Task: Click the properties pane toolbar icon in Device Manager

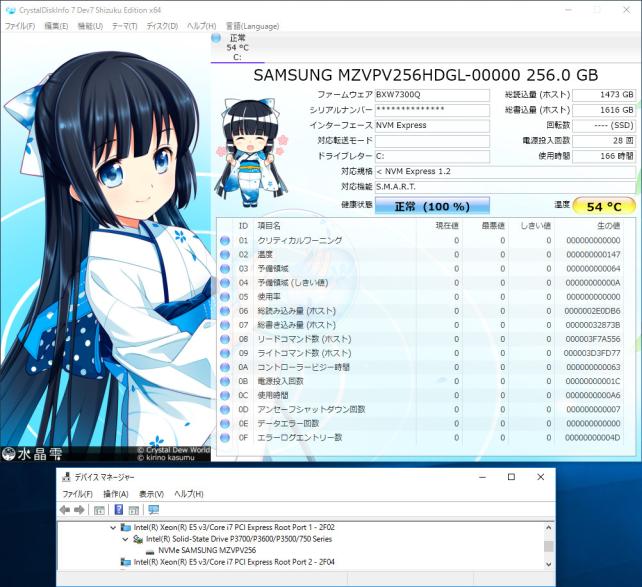Action: (x=133, y=510)
